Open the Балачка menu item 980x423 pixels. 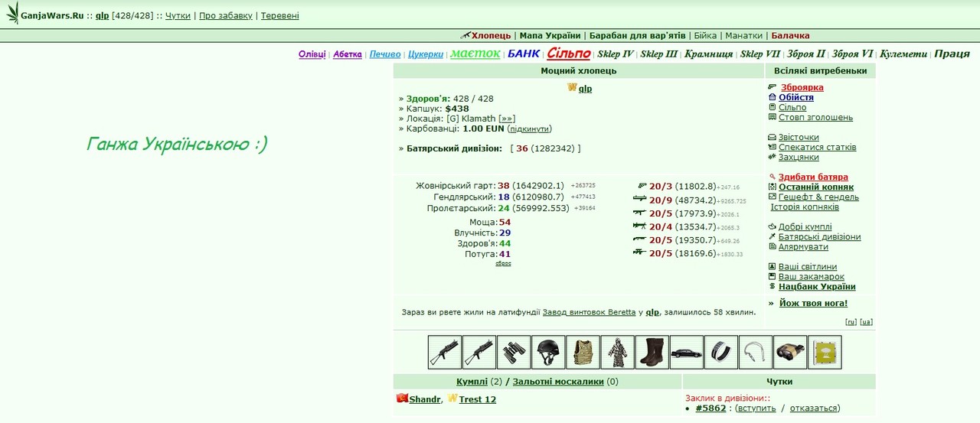click(790, 35)
